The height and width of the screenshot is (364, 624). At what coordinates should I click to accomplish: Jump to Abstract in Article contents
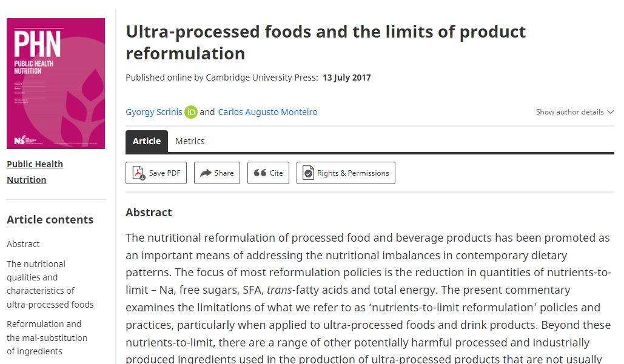[23, 244]
